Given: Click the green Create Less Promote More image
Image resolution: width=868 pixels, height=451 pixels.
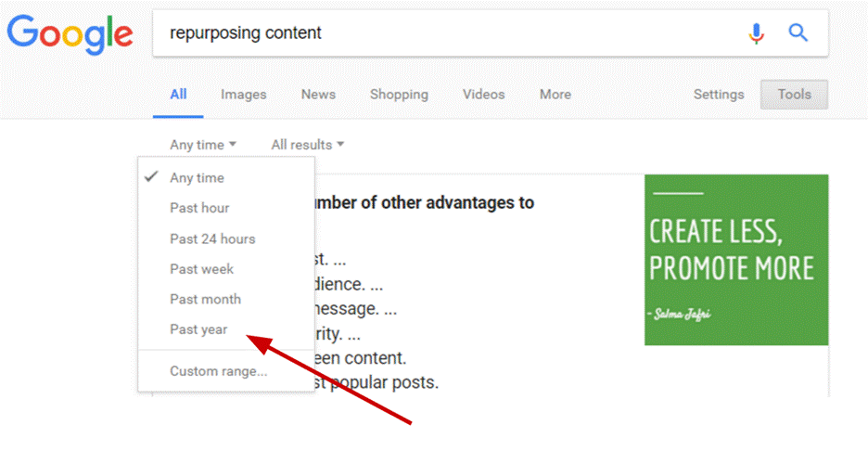Looking at the screenshot, I should click(736, 260).
